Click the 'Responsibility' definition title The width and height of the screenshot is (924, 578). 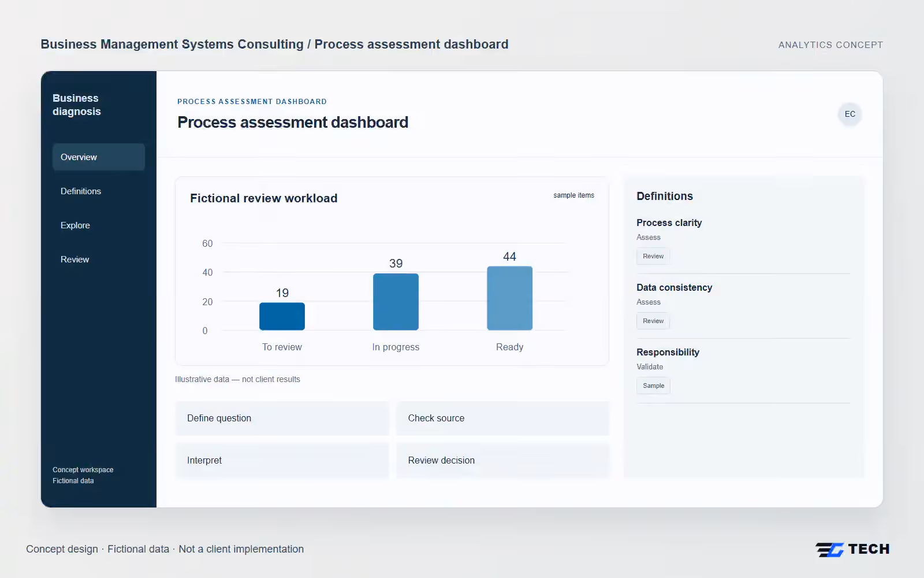668,352
